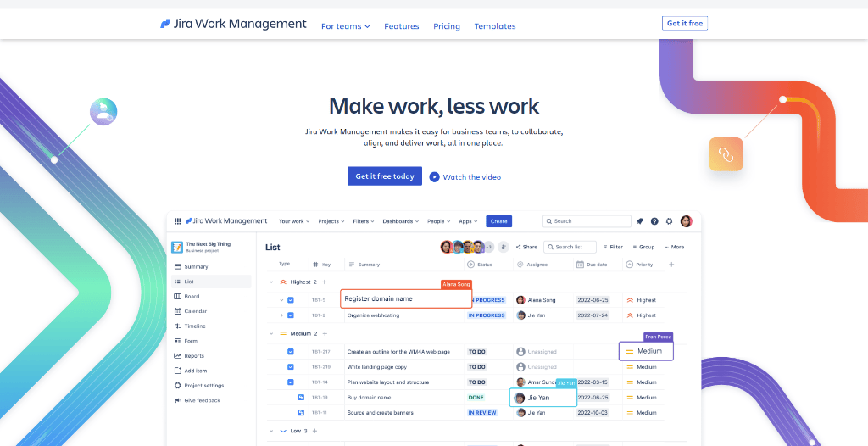
Task: Add an item to the Highest group with plus
Action: pyautogui.click(x=325, y=282)
